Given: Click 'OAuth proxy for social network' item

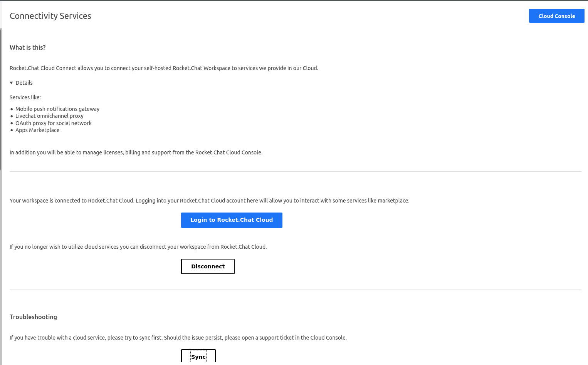Looking at the screenshot, I should tap(54, 123).
